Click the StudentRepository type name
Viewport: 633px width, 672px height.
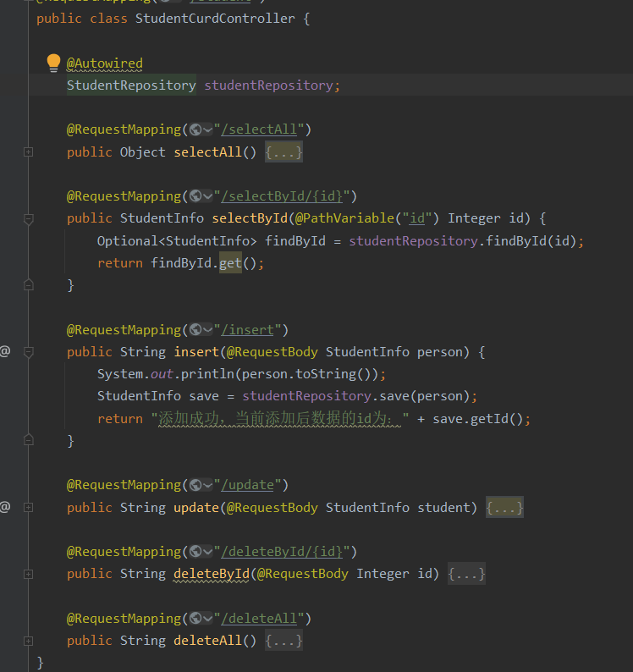coord(131,85)
